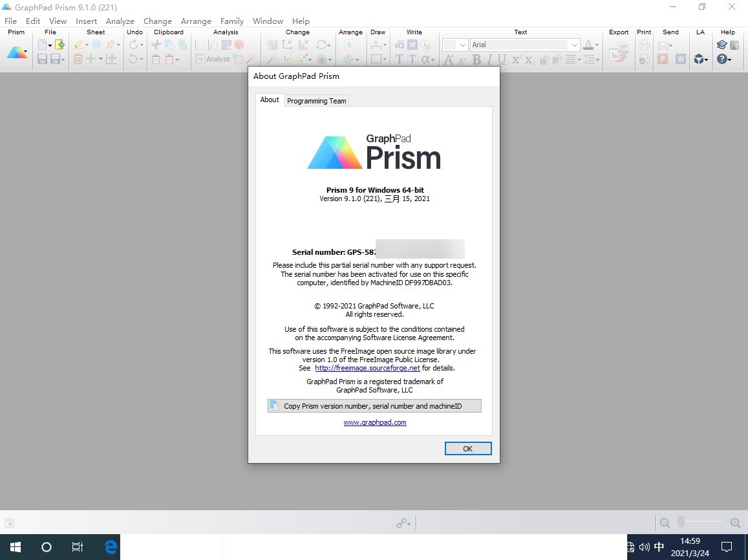Click the red dice icon in Analysis group
Viewport: 748px width, 560px height.
point(239,45)
